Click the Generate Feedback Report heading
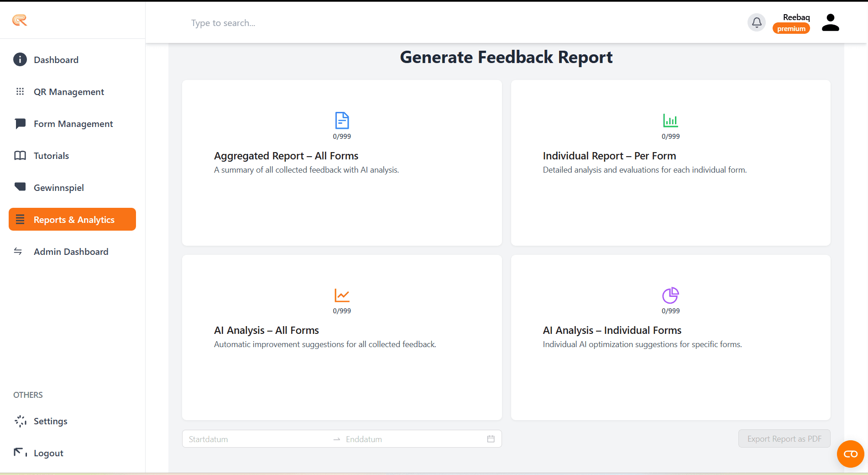The height and width of the screenshot is (475, 868). (x=506, y=57)
